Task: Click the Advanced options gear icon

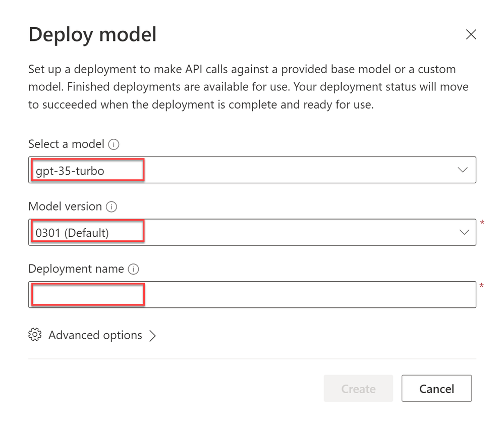Action: 35,335
